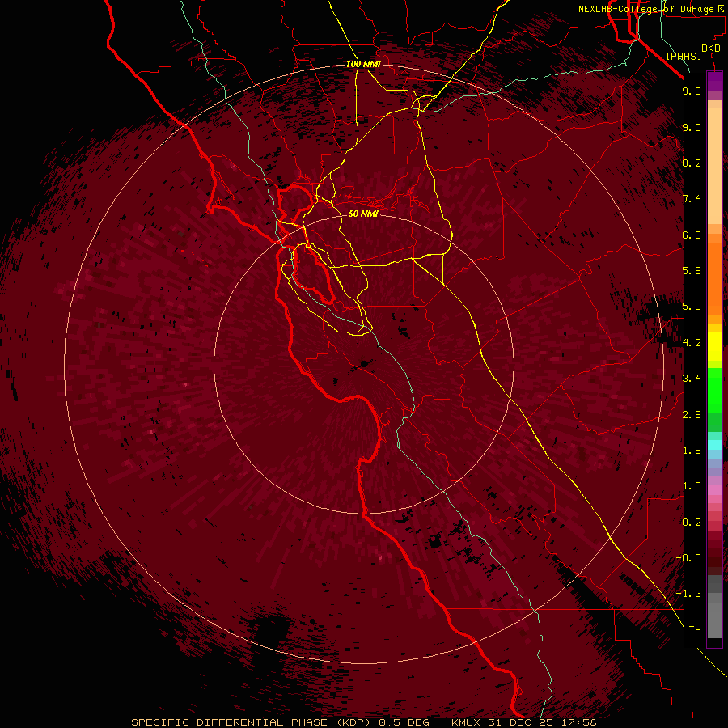Click the 5.0 scale value

[692, 307]
